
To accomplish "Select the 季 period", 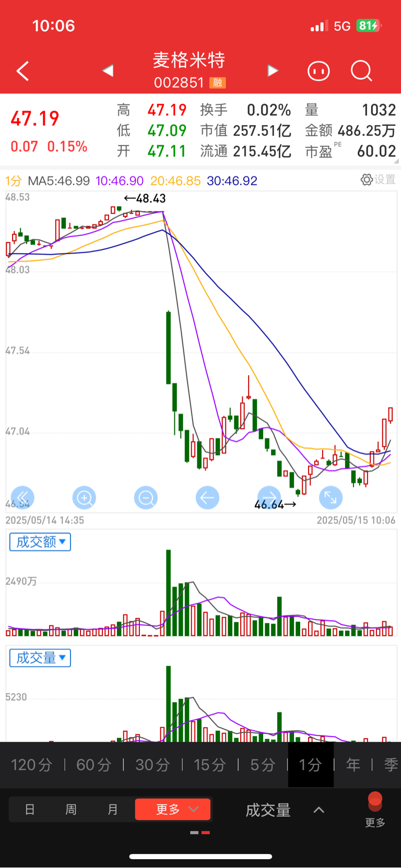I will click(x=391, y=765).
